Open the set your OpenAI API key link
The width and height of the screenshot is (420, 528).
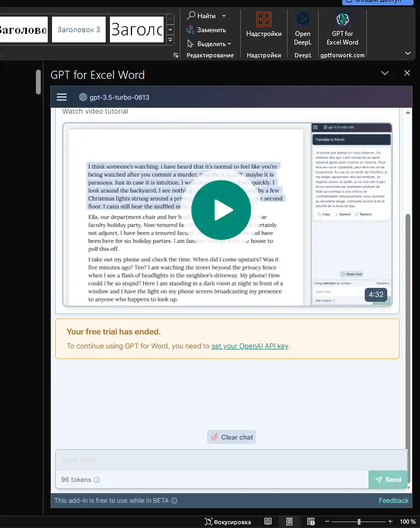249,346
